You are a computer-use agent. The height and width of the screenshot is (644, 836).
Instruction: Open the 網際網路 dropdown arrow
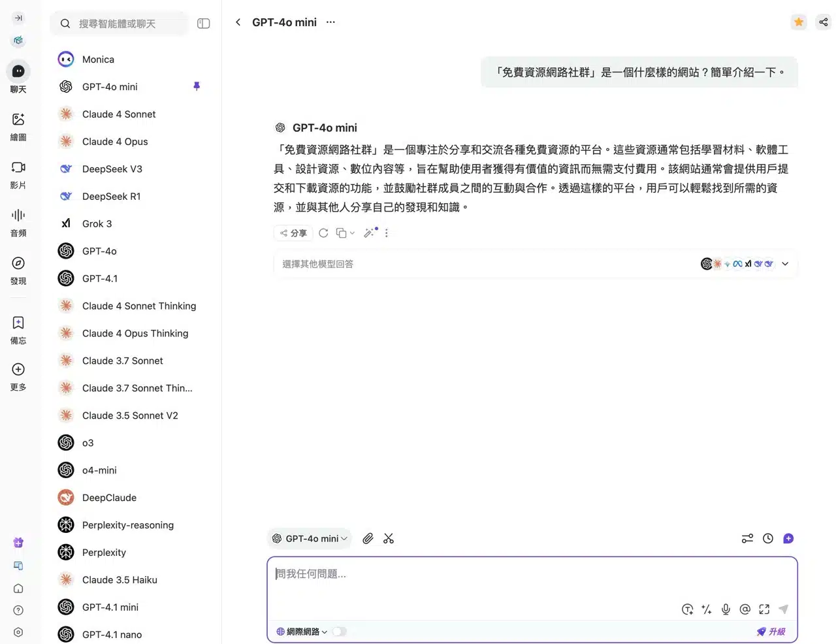pos(325,632)
